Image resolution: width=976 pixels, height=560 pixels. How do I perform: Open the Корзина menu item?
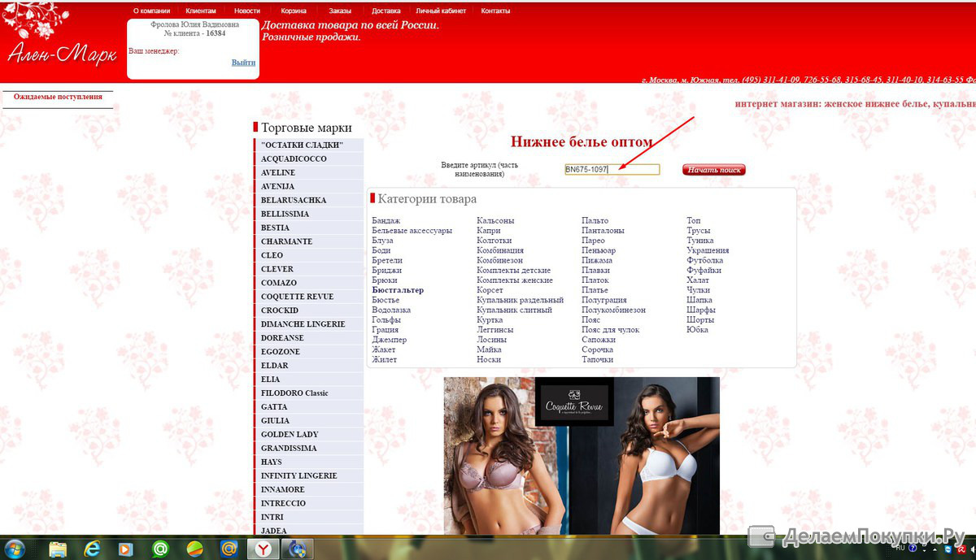[294, 11]
